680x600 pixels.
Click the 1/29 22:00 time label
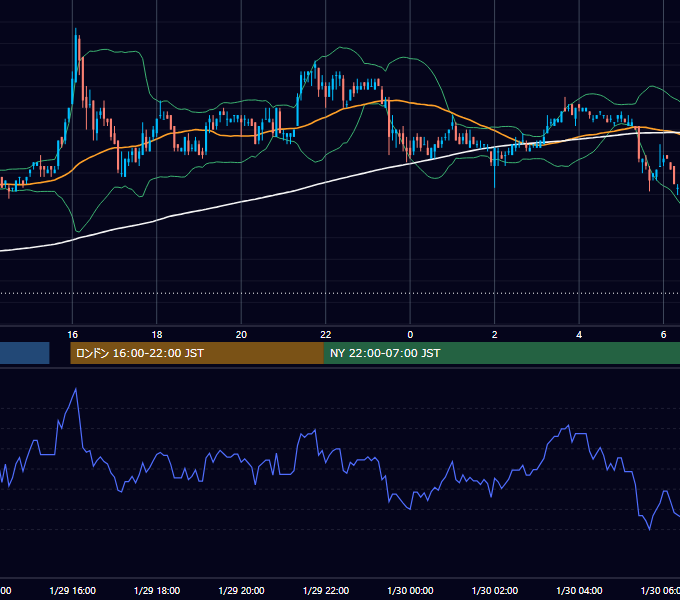coord(326,590)
